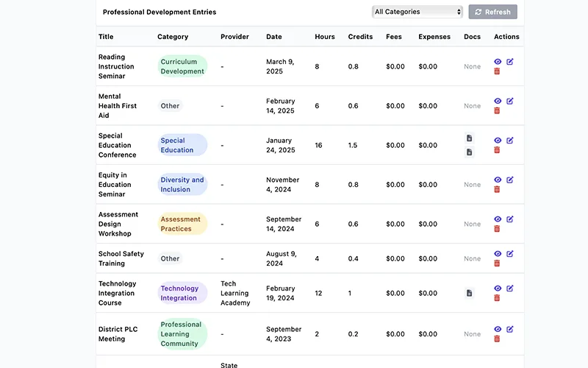Screen dimensions: 588x368
Task: Click the Other badge for Mental Health First Aid
Action: tap(170, 106)
